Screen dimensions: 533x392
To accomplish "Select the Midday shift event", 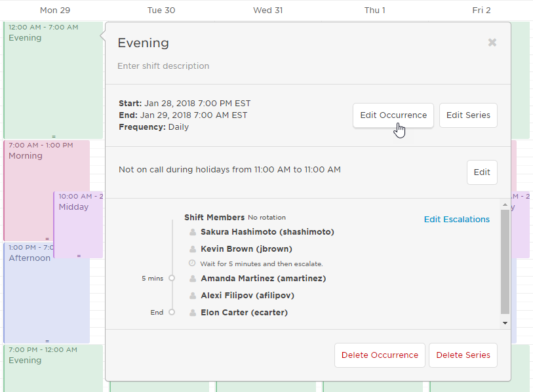I will point(77,216).
